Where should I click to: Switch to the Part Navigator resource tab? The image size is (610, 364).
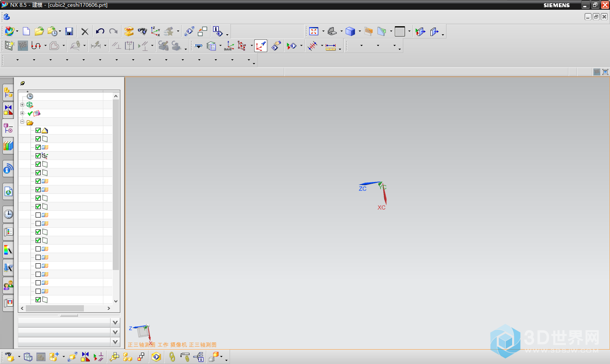click(x=8, y=128)
